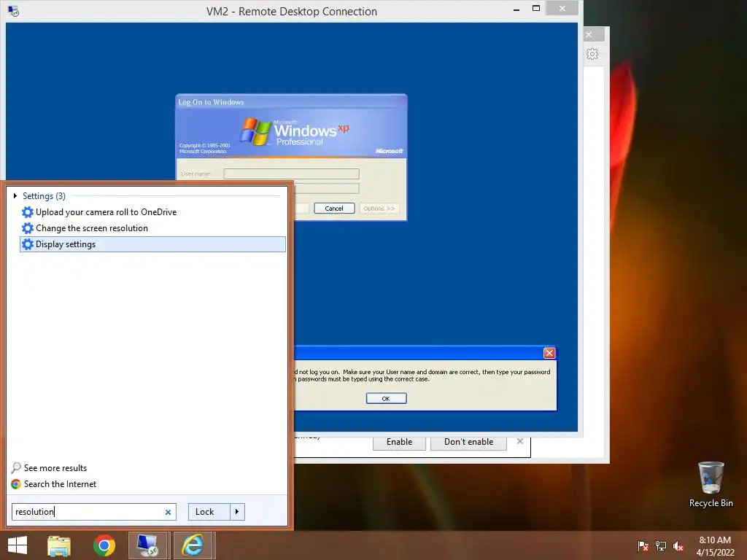The width and height of the screenshot is (747, 560).
Task: Click Enable in the notification bar
Action: [x=399, y=442]
